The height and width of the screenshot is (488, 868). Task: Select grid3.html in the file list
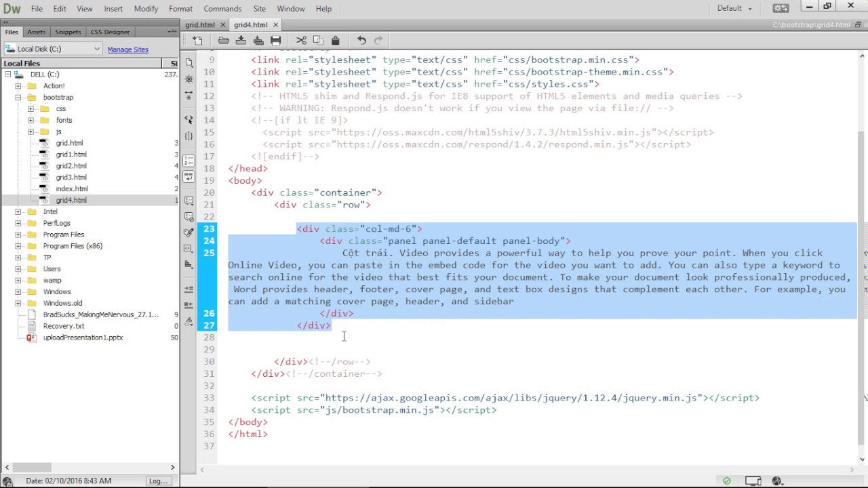tap(71, 177)
